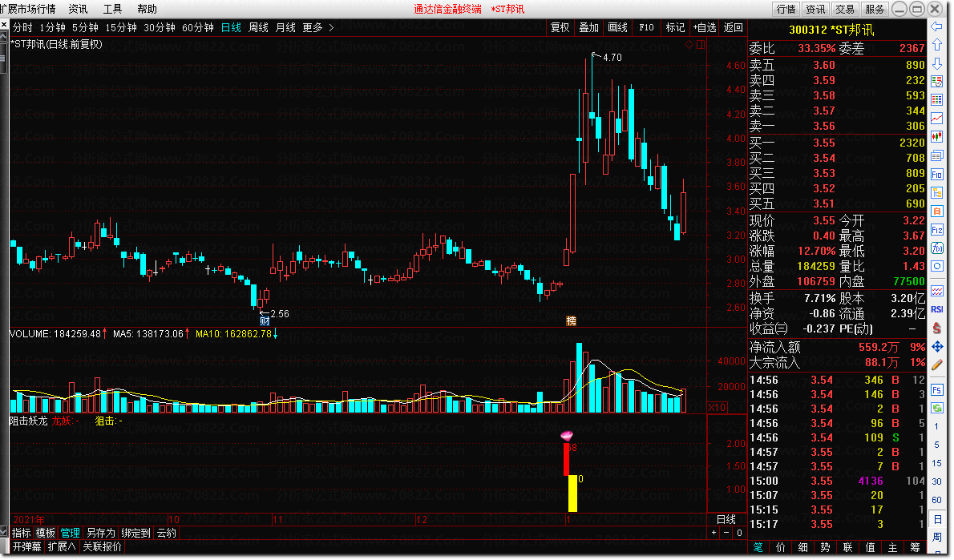Select 15分钟 period tab
Image resolution: width=954 pixels, height=560 pixels.
pyautogui.click(x=120, y=27)
